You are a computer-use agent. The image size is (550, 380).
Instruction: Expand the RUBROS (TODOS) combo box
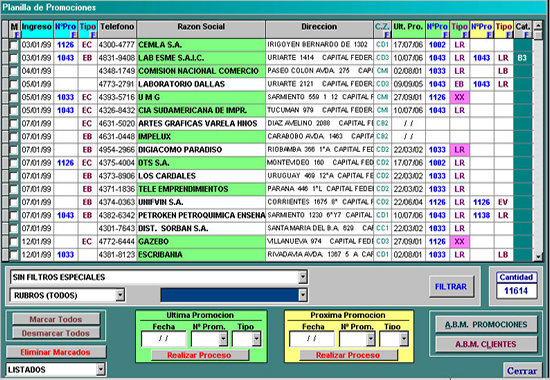pyautogui.click(x=120, y=295)
